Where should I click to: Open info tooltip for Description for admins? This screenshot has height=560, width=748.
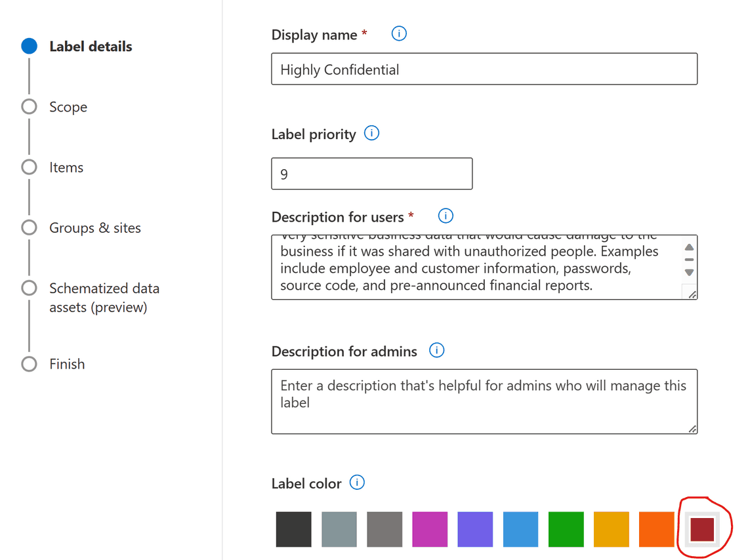(x=436, y=350)
